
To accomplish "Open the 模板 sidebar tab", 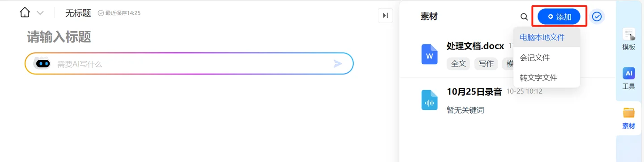I will point(629,39).
